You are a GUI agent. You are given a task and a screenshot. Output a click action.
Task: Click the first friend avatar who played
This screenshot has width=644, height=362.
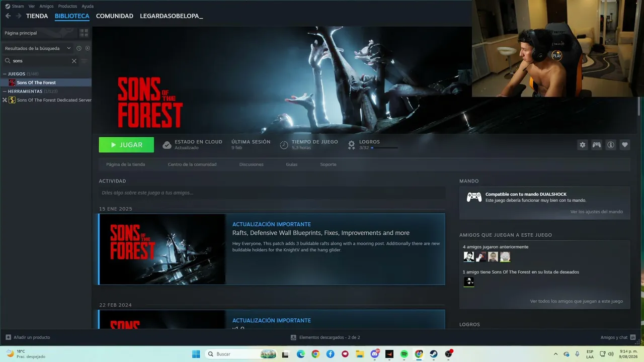click(x=468, y=257)
